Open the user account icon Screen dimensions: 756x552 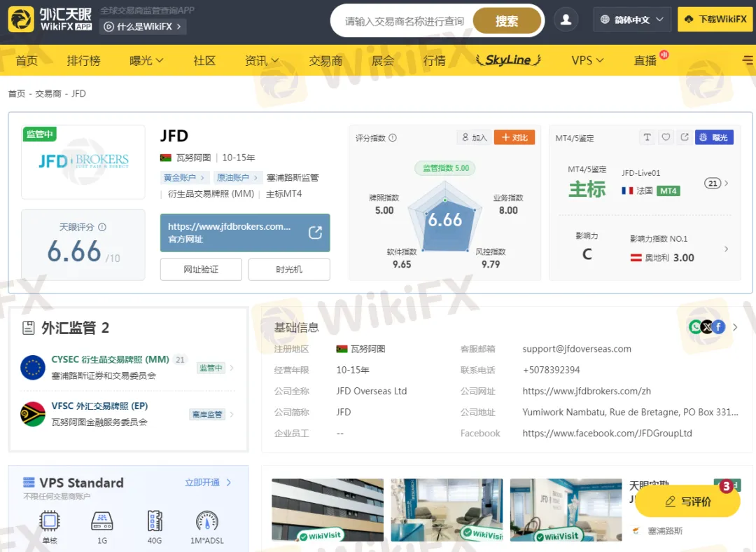click(566, 20)
